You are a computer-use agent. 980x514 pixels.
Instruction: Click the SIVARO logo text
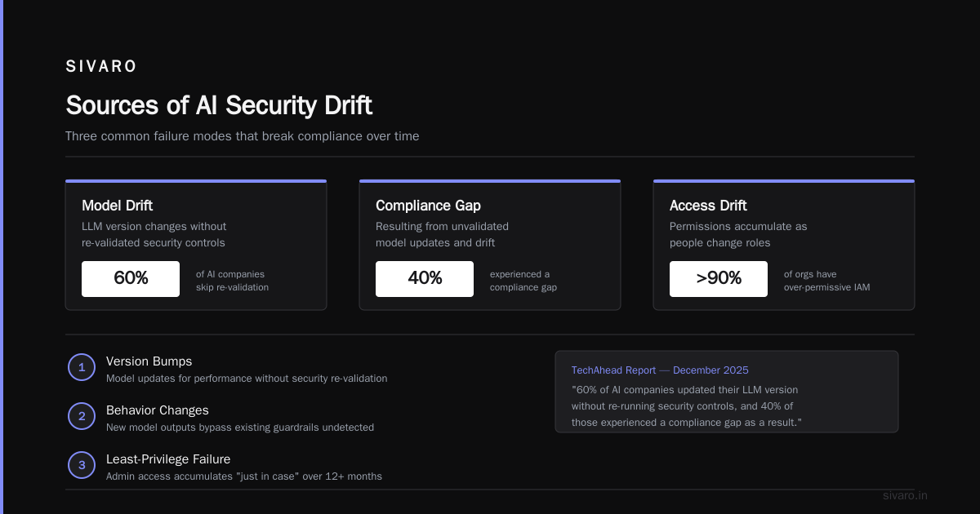coord(101,67)
